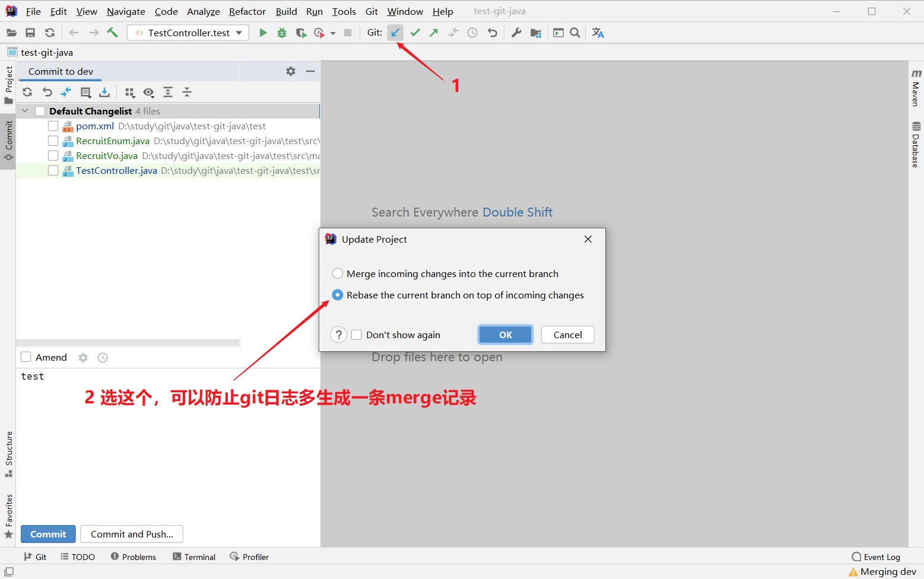Click the Search Everywhere magnifier icon
Viewport: 924px width, 579px height.
point(575,33)
